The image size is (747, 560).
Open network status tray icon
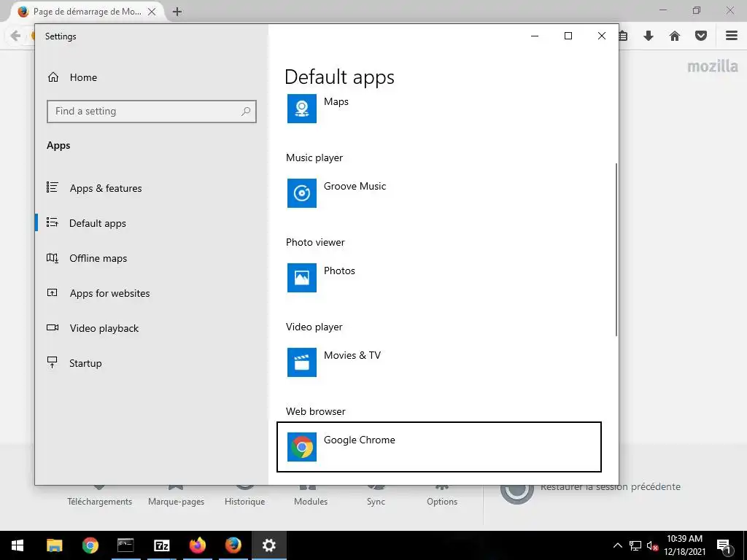tap(635, 545)
